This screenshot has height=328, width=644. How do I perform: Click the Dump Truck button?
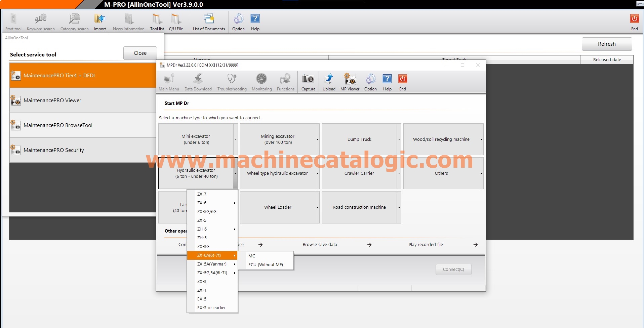coord(359,139)
